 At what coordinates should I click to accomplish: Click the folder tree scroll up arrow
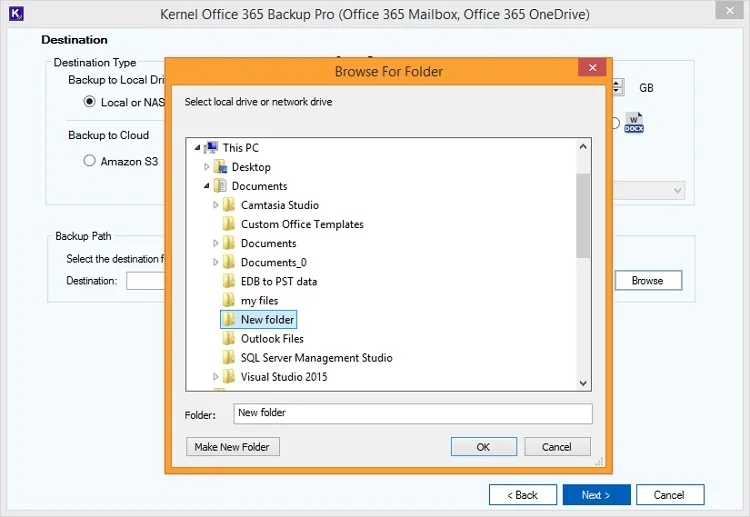tap(583, 146)
